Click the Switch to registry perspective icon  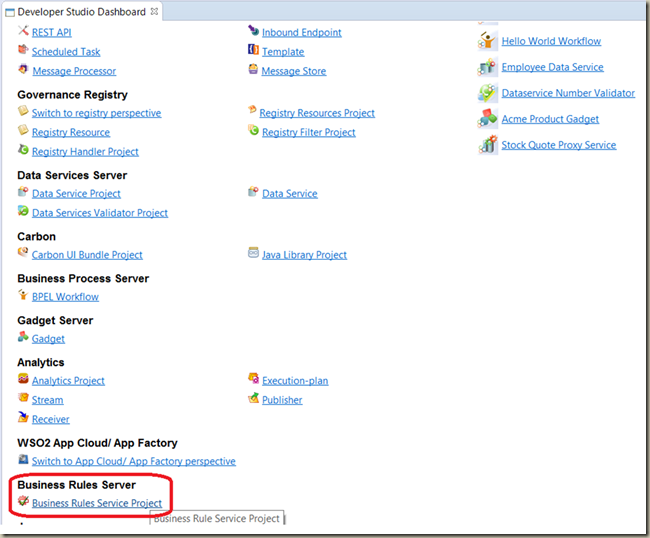pos(23,111)
